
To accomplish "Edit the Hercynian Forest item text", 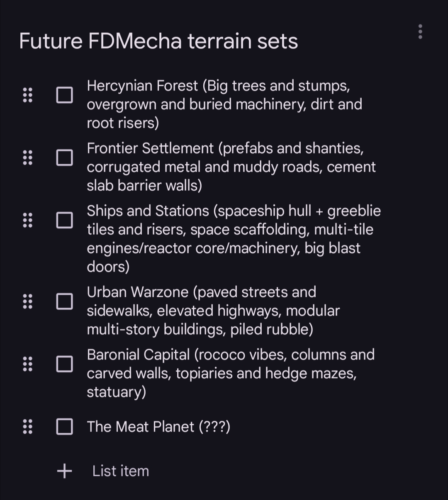I will pyautogui.click(x=224, y=104).
